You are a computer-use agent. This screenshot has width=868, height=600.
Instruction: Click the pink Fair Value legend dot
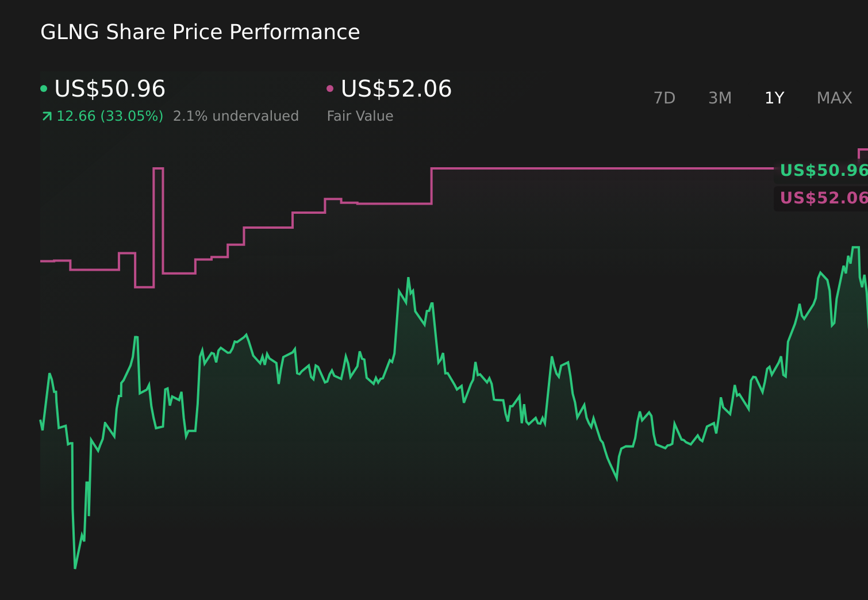tap(329, 87)
